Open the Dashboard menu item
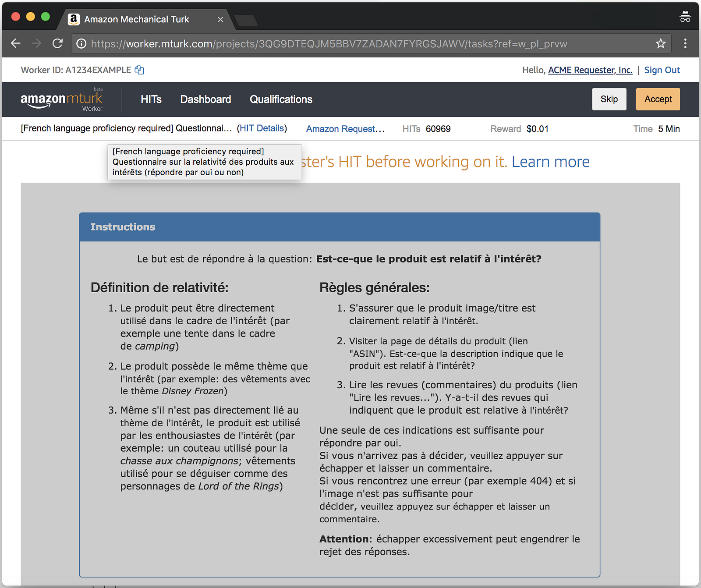Image resolution: width=701 pixels, height=588 pixels. coord(205,99)
